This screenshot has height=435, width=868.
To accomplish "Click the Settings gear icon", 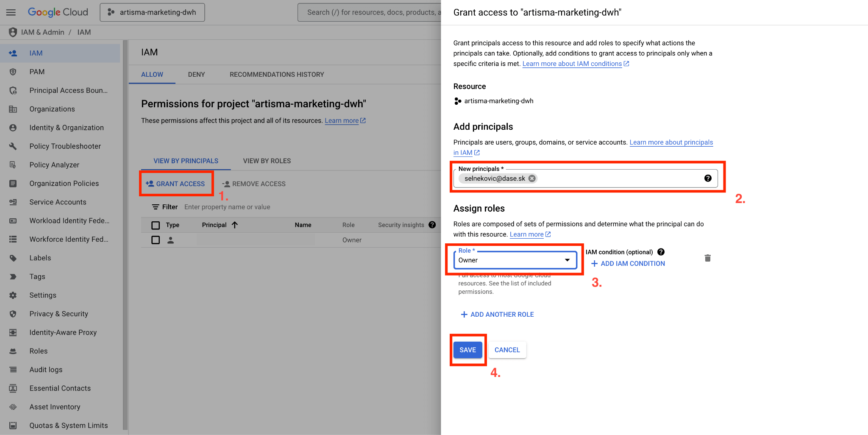I will [13, 296].
